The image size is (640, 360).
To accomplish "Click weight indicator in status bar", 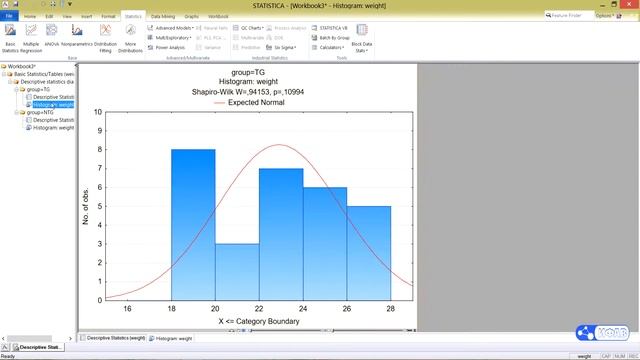I will click(x=584, y=356).
